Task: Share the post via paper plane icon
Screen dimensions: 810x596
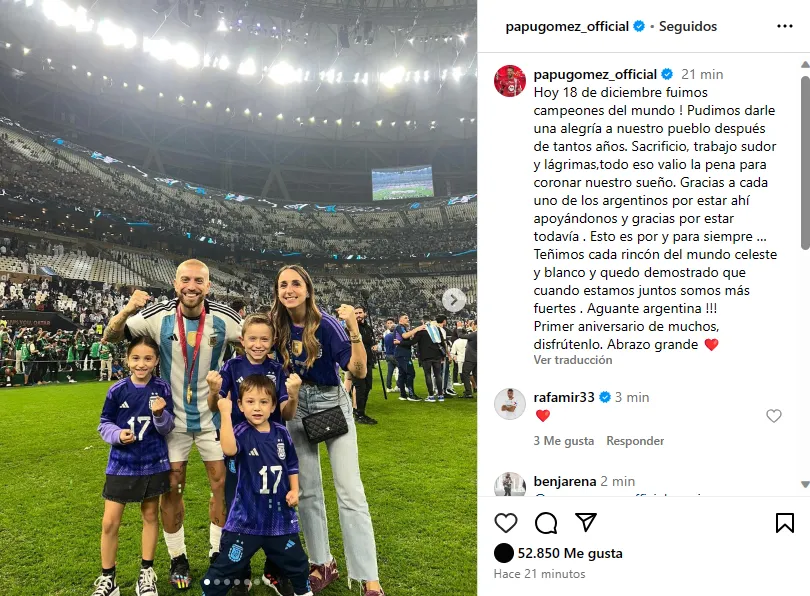Action: pyautogui.click(x=586, y=522)
